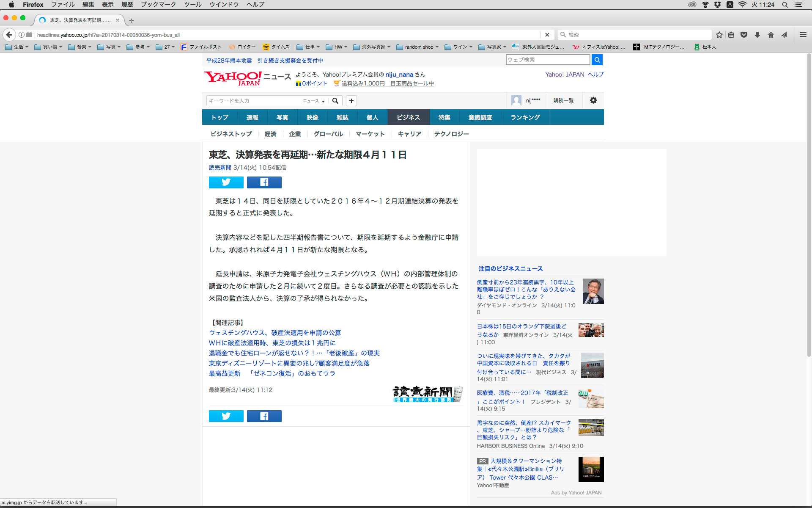Click the top Facebook share button
The image size is (812, 508).
tap(264, 182)
